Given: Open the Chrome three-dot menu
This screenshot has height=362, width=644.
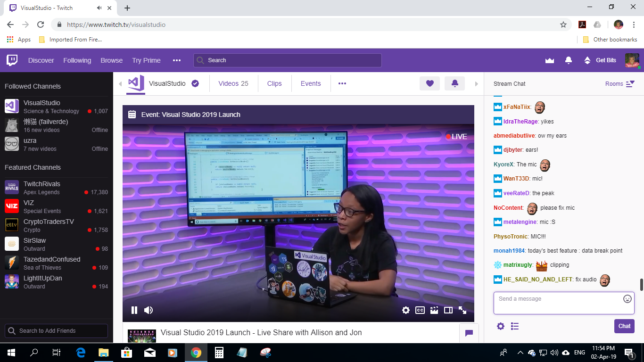Looking at the screenshot, I should [x=634, y=25].
